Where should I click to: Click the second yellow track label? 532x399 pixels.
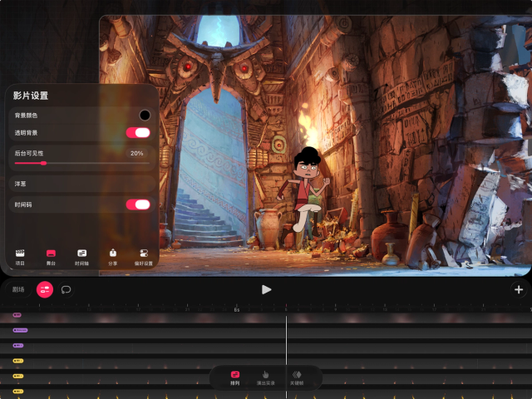point(18,376)
